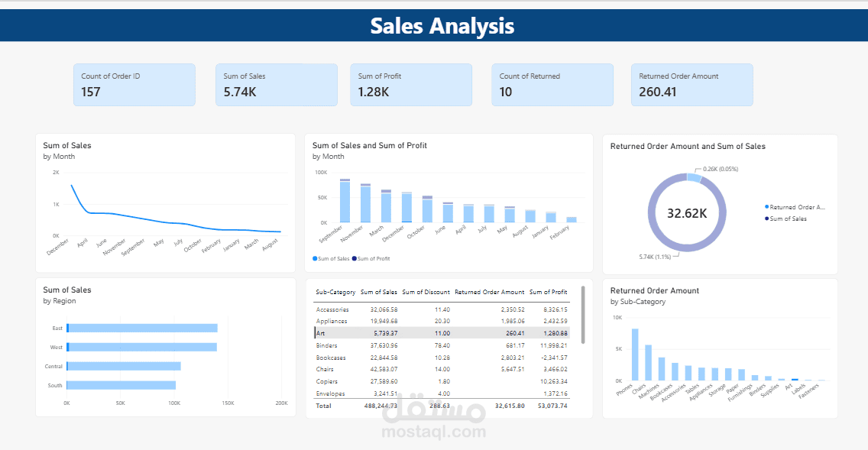The image size is (868, 450).
Task: Click the Bookcases profit value -2,341.57
Action: point(552,358)
